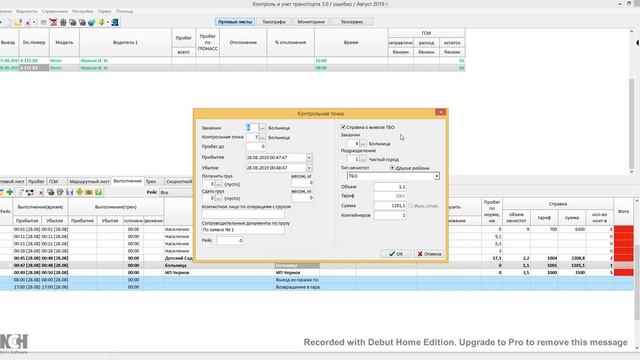Click the Сумма input field
This screenshot has height=360, width=640.
[390, 206]
